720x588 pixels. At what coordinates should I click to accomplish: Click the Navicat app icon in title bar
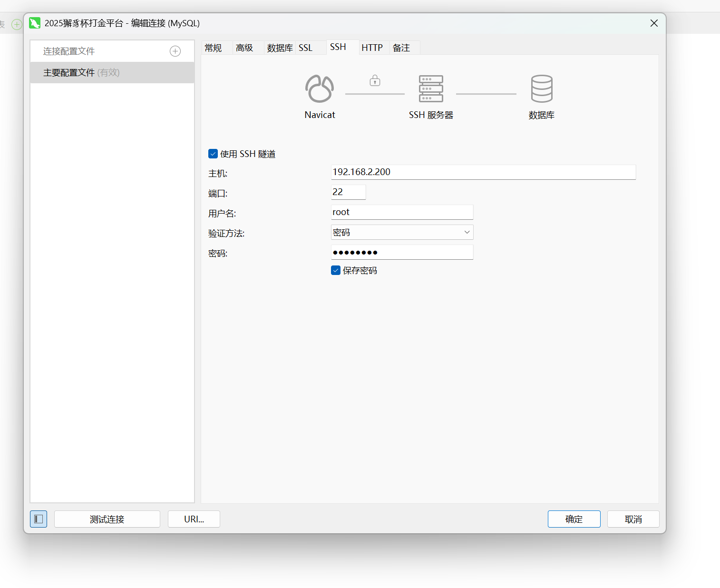[35, 23]
